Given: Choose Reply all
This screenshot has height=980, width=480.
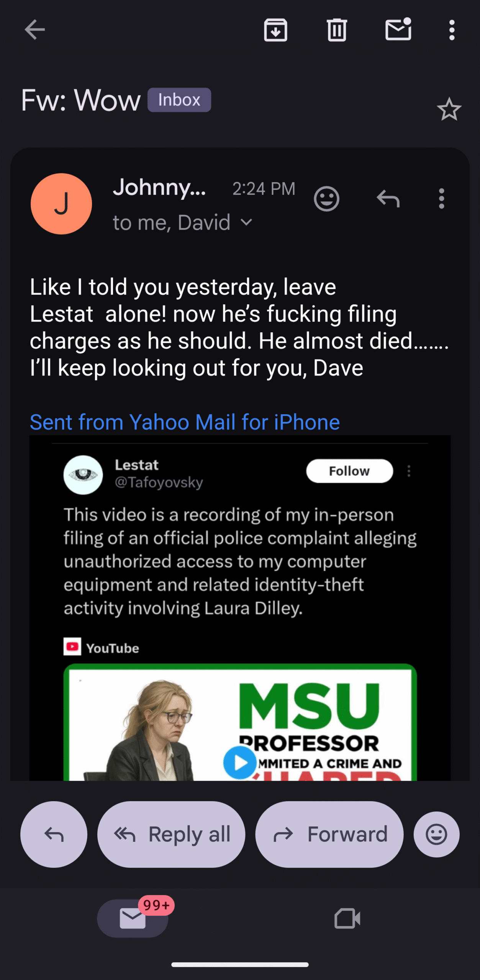Looking at the screenshot, I should pos(171,835).
